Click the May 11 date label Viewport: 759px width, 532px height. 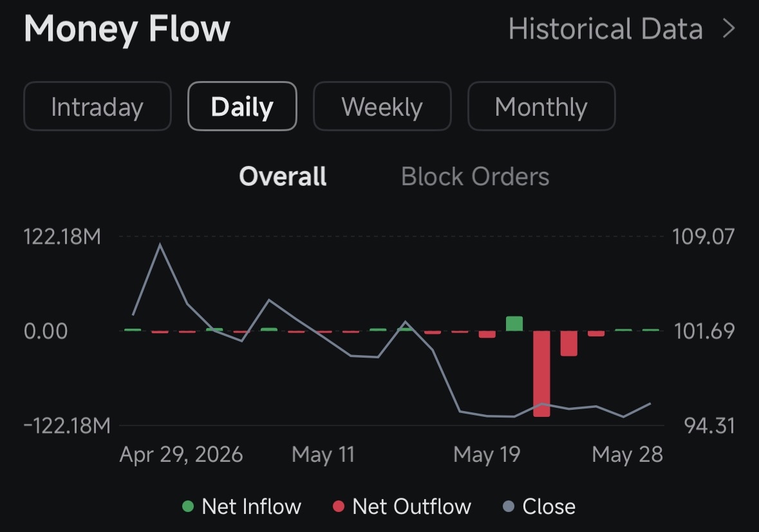323,455
